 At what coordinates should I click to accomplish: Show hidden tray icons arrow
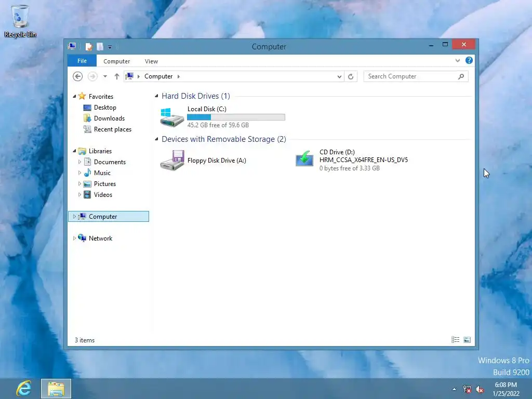coord(454,389)
